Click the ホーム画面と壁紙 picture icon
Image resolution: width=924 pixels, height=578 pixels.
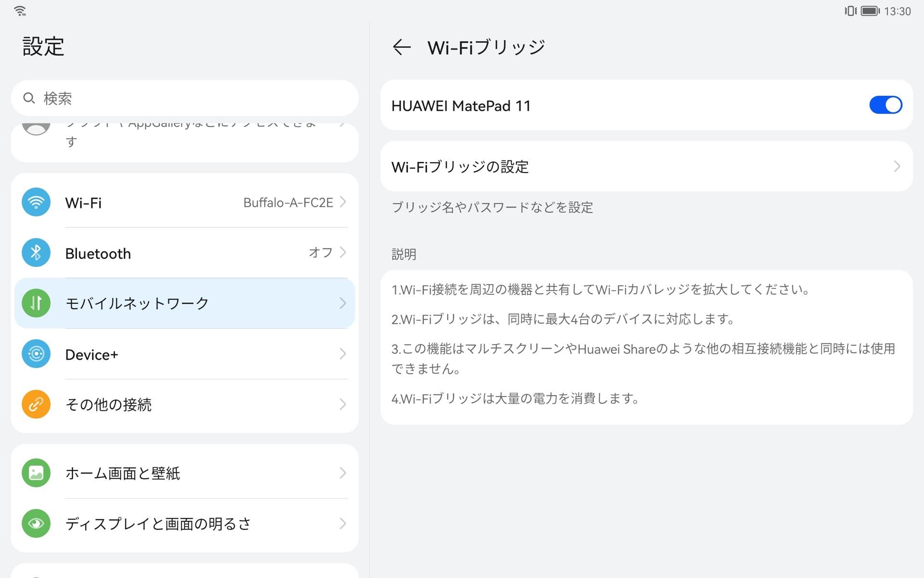point(36,473)
